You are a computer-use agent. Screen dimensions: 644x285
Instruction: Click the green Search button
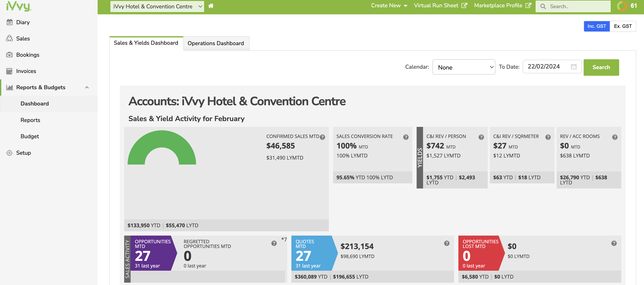pos(601,67)
